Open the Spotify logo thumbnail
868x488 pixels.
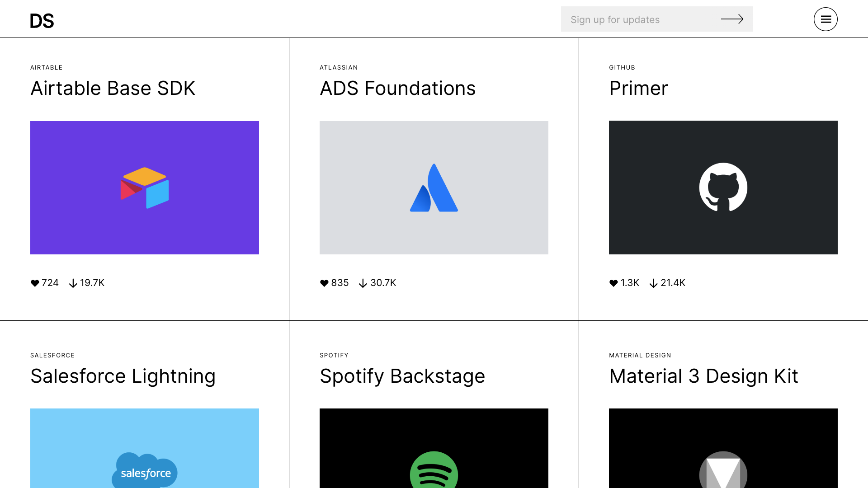pos(434,448)
